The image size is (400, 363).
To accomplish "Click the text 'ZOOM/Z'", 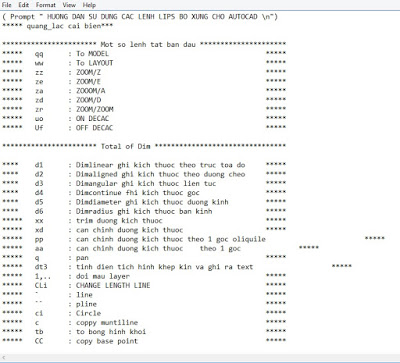I will (x=88, y=72).
